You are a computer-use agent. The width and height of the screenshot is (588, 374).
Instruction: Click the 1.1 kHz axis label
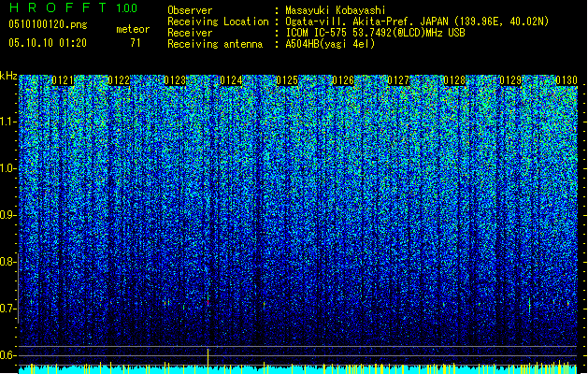click(7, 122)
